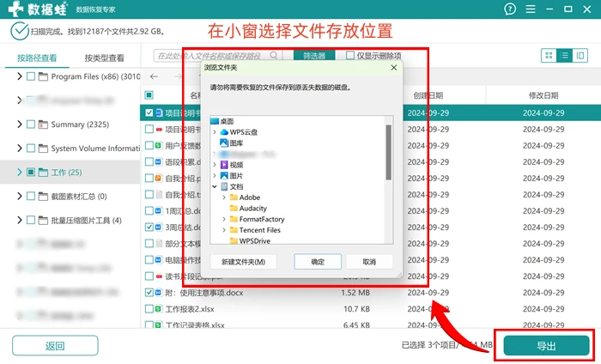Switch to preview pane view icon
Viewport: 601px width, 364px height.
click(580, 56)
